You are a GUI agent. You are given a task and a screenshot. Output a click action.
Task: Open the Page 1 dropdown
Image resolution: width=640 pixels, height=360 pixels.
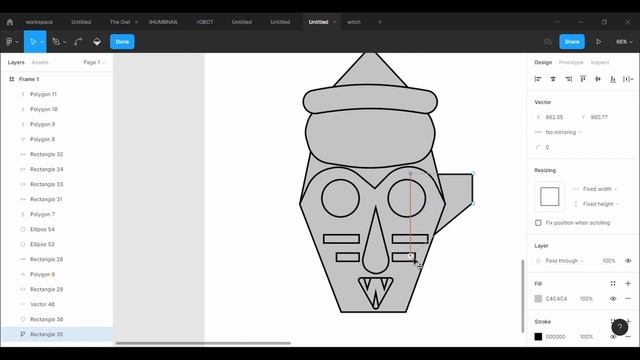94,62
